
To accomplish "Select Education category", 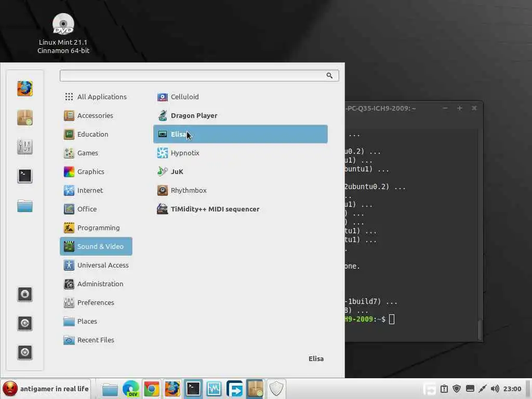I will point(96,134).
